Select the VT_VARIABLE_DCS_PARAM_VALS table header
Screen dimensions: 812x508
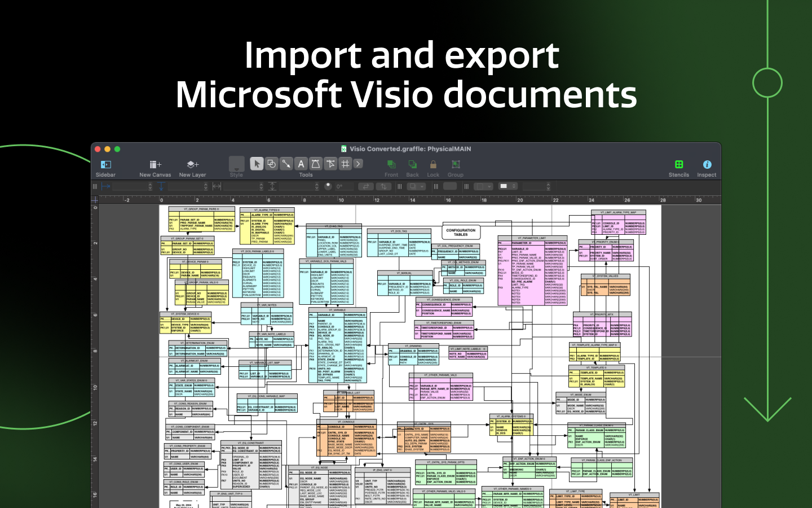click(326, 261)
